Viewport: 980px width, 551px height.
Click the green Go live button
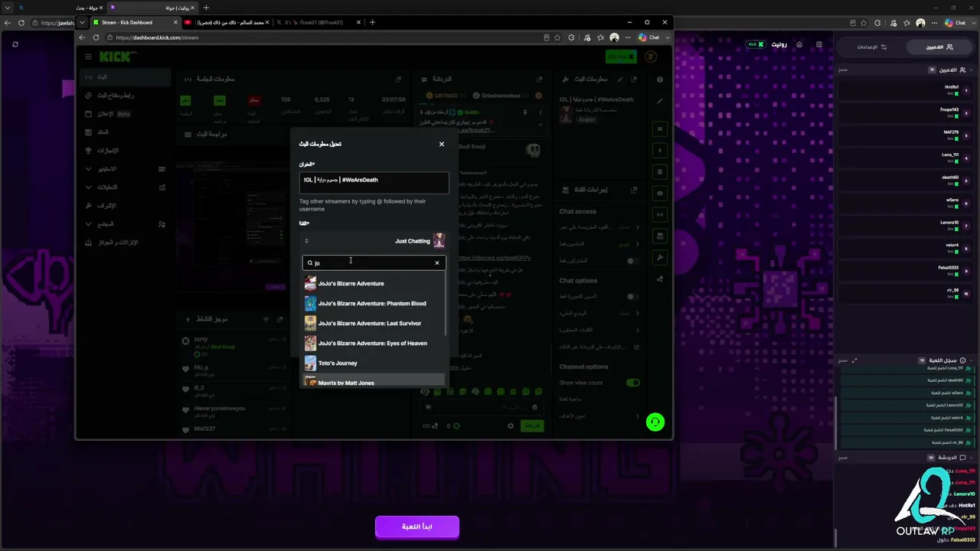click(620, 57)
